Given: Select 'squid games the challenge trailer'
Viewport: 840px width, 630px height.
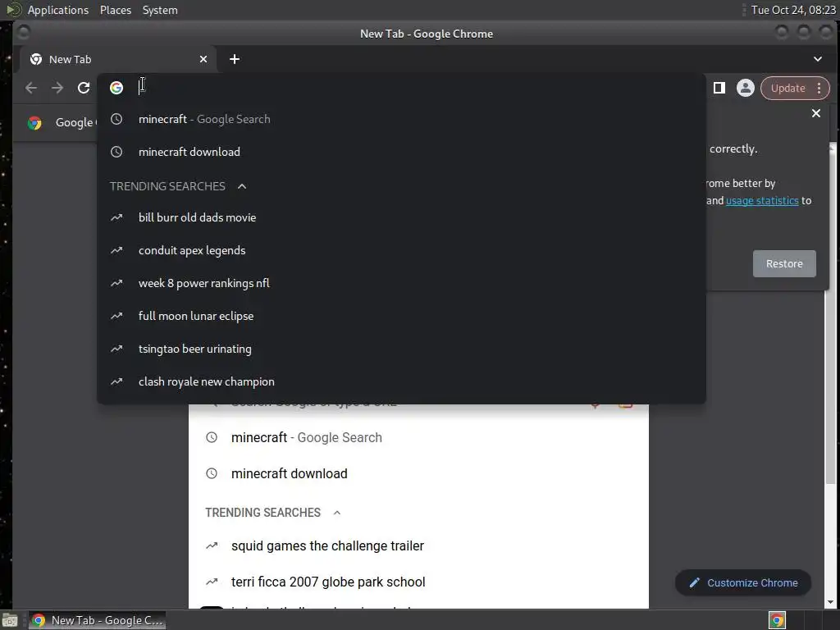Looking at the screenshot, I should 418,546.
